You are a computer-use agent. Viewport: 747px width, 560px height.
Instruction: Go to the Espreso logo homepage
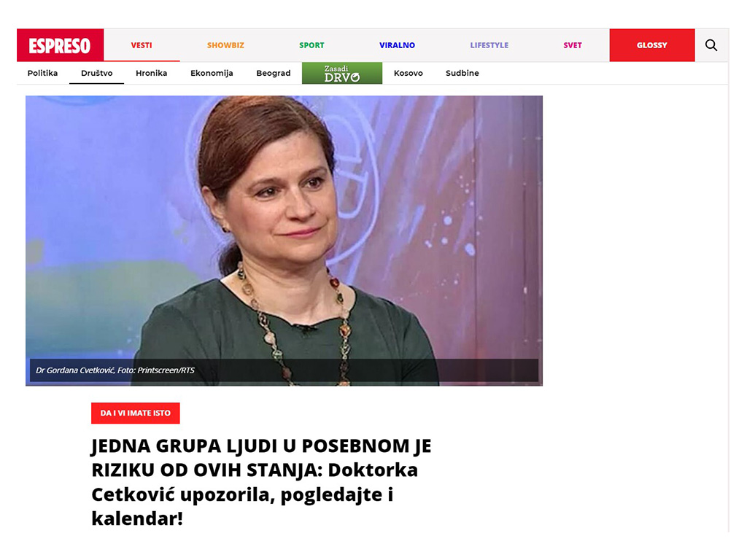click(x=60, y=45)
